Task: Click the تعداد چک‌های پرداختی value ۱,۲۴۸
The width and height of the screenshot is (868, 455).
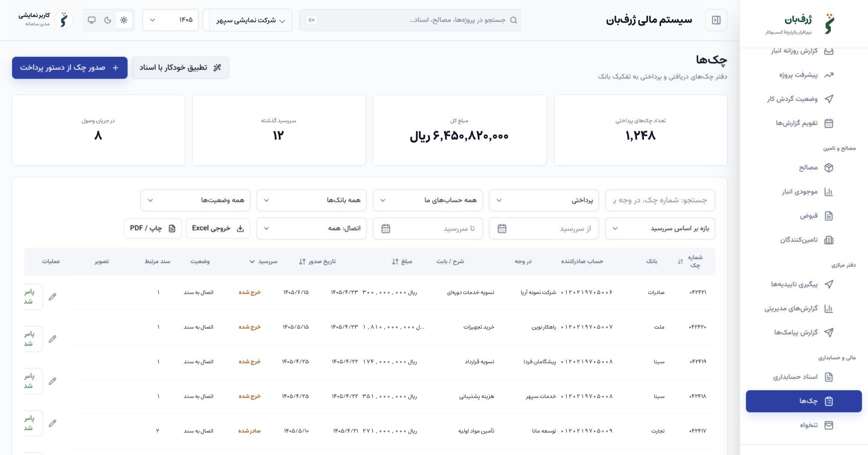Action: [x=640, y=136]
